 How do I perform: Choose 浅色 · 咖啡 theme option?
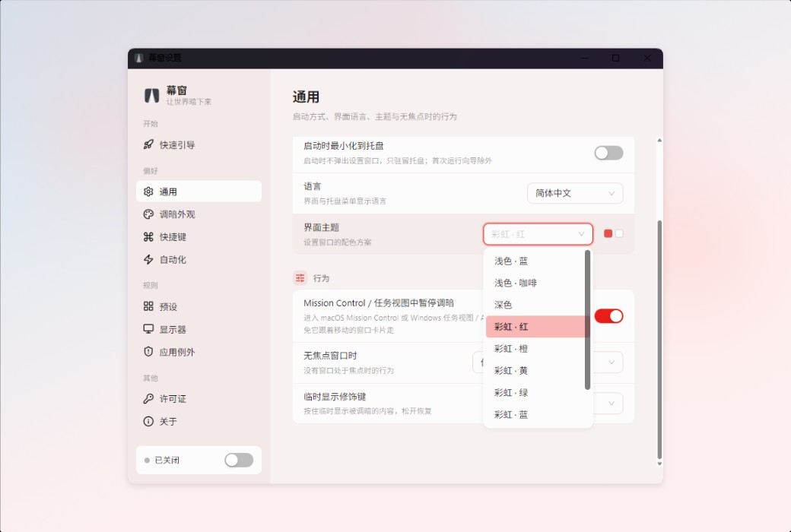coord(535,283)
